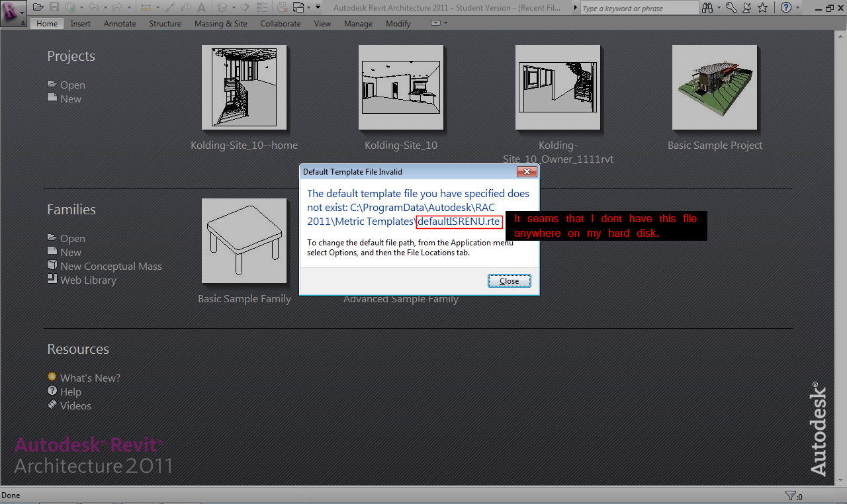This screenshot has width=847, height=504.
Task: Expand the Measure tool dropdown arrow
Action: pyautogui.click(x=157, y=7)
